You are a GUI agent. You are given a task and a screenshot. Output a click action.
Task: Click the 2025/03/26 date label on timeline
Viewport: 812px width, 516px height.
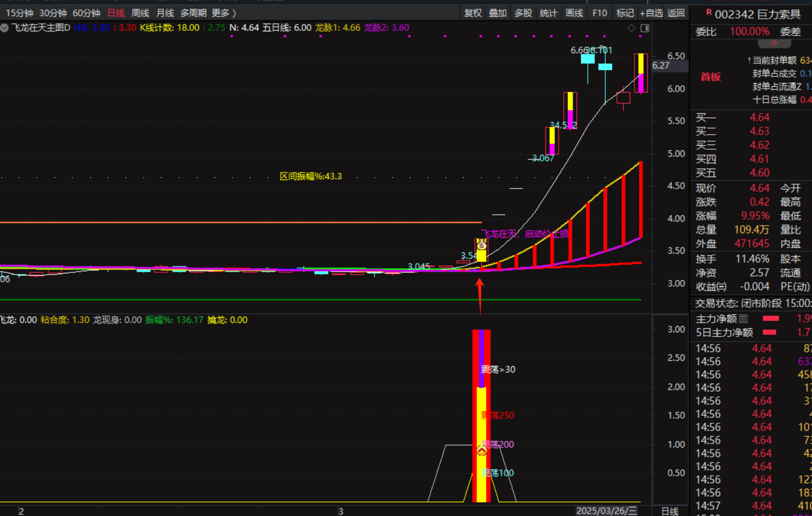pyautogui.click(x=606, y=511)
